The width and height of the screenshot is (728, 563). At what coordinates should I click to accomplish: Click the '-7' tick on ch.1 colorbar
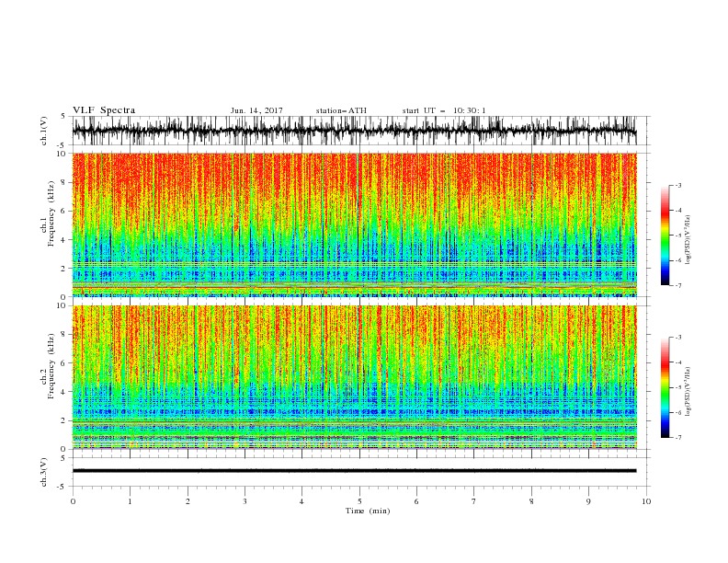678,285
